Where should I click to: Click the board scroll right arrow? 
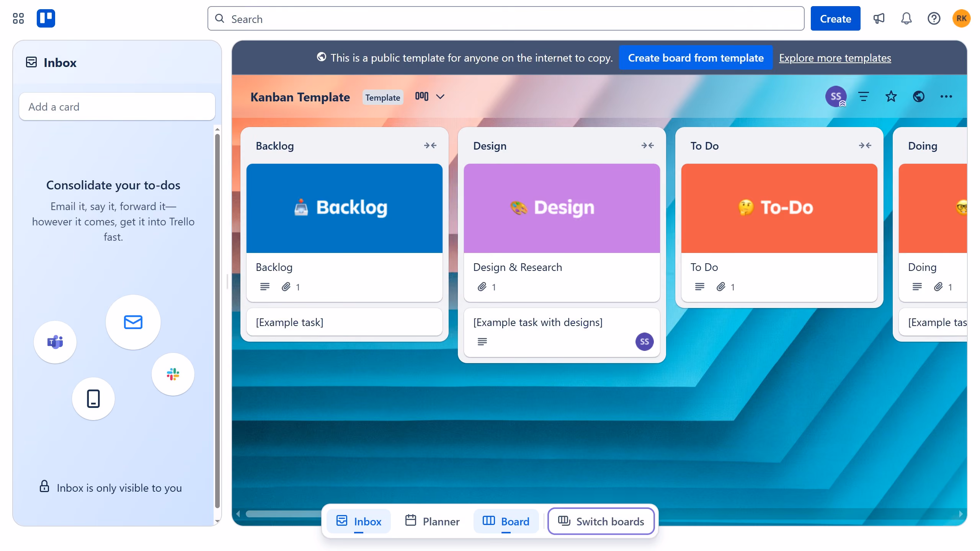961,514
